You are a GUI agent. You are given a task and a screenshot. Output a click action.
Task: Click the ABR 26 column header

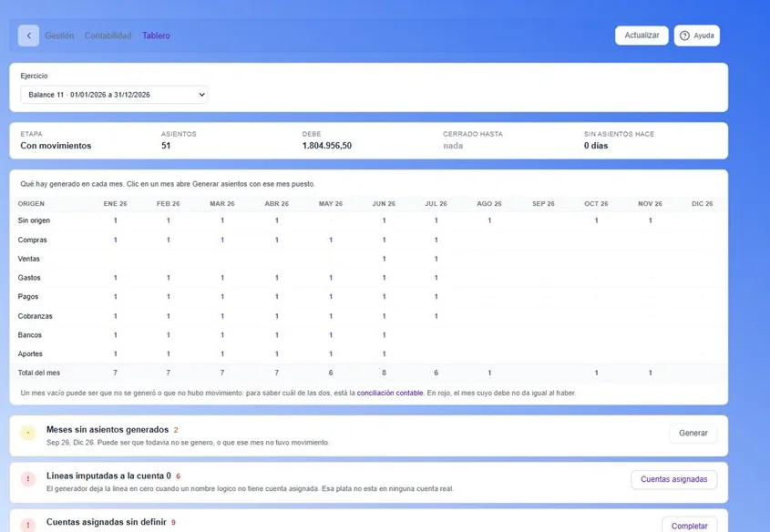(x=277, y=204)
